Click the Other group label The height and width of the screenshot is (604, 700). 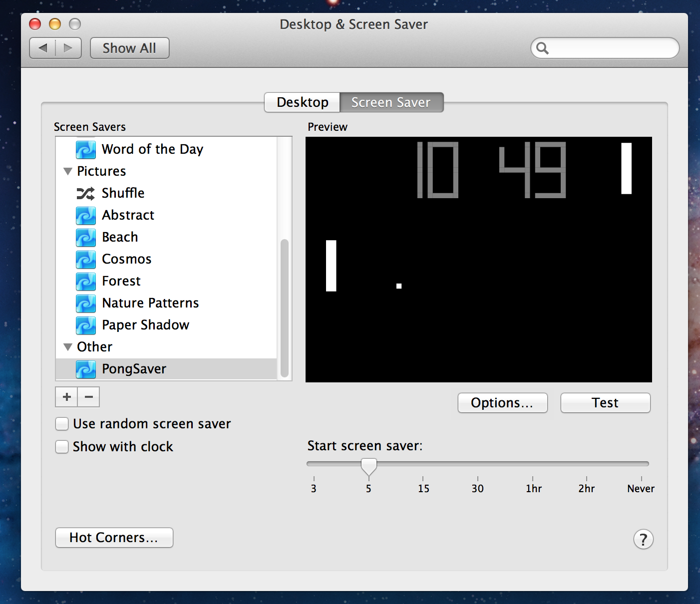(x=94, y=347)
